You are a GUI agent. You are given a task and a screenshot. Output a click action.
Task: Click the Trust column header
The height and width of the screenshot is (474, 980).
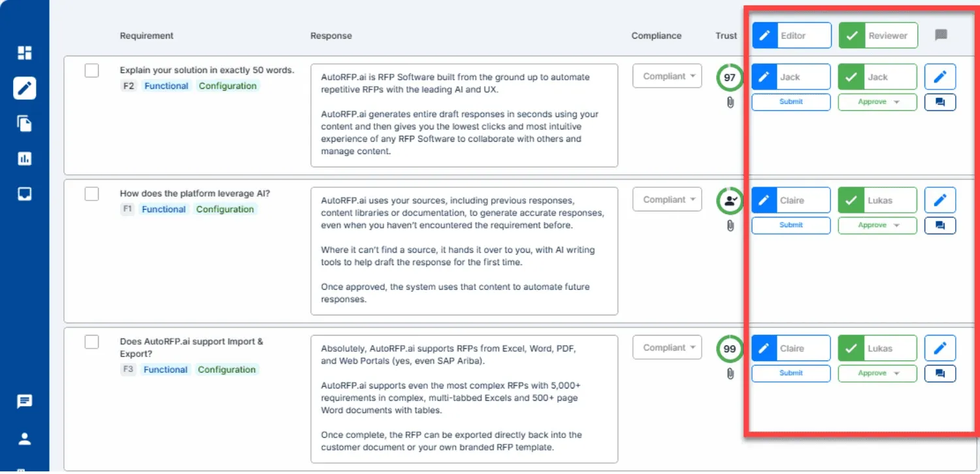point(727,36)
